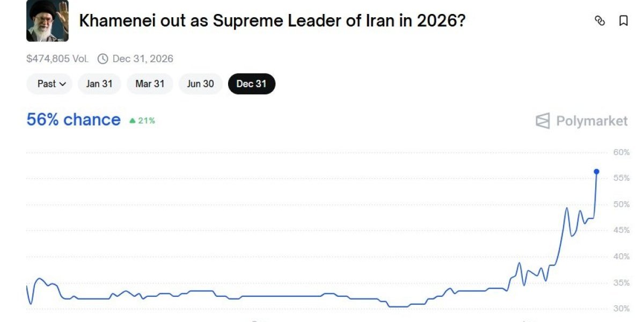Select the active Dec 31 tab
Image resolution: width=644 pixels, height=322 pixels.
pyautogui.click(x=251, y=84)
